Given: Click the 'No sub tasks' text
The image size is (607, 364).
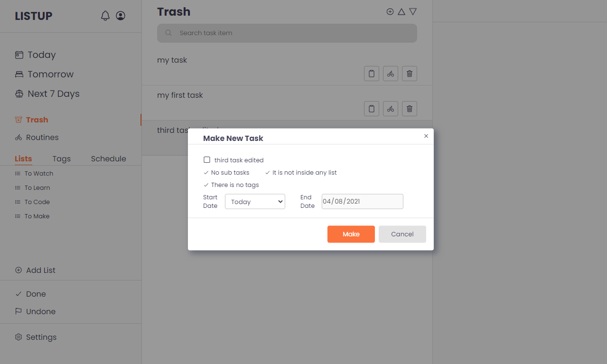Looking at the screenshot, I should tap(230, 172).
